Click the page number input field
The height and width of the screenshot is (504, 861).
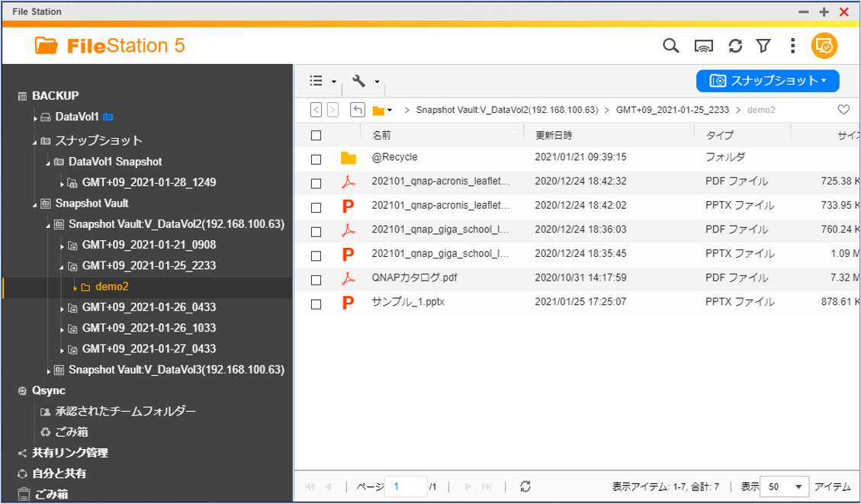coord(406,486)
